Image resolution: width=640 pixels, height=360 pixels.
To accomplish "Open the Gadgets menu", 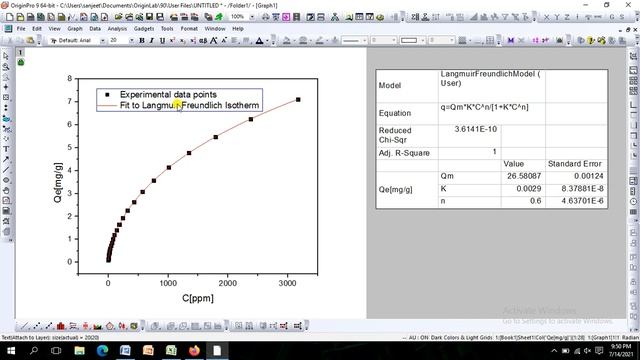I will click(144, 29).
